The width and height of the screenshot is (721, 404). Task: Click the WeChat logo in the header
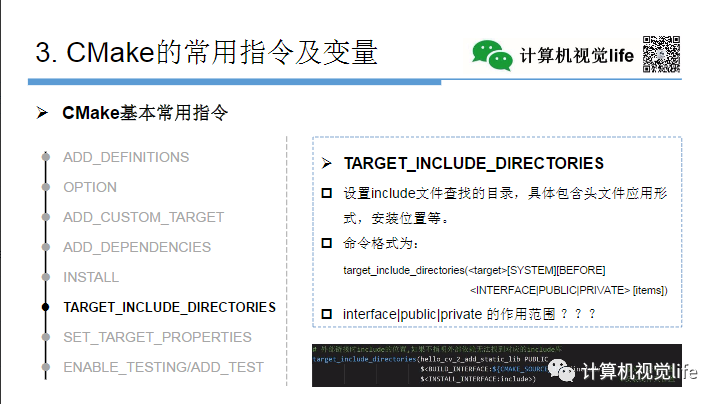click(492, 55)
